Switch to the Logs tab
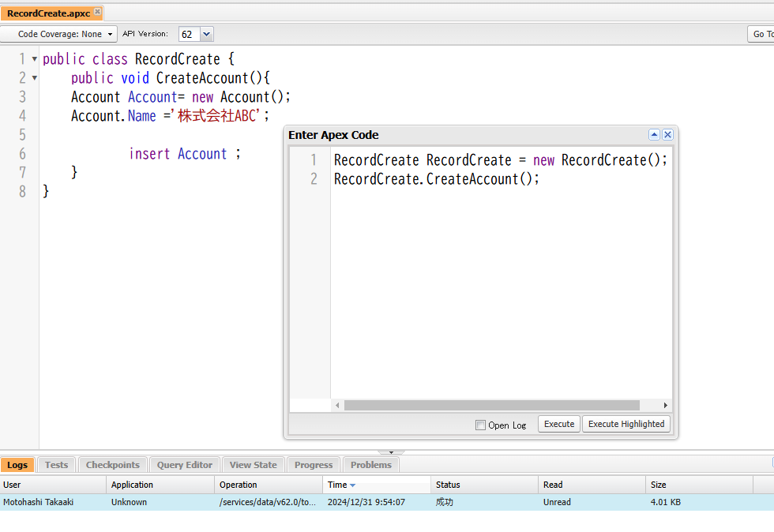The width and height of the screenshot is (774, 532). [x=17, y=465]
